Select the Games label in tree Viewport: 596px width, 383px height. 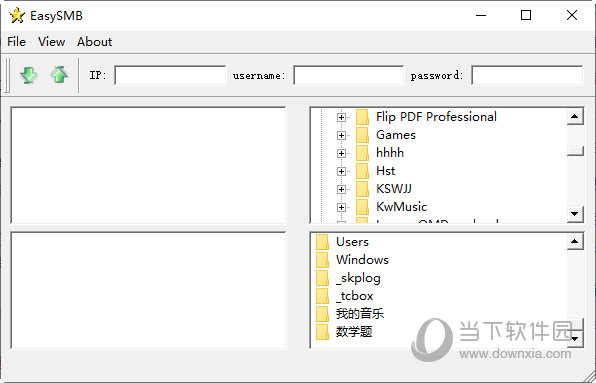point(396,135)
